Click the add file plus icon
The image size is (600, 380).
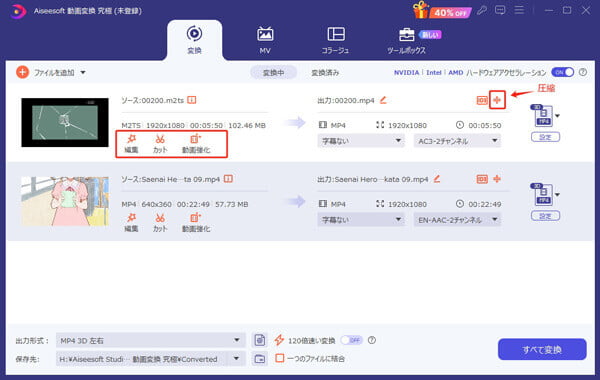(x=23, y=72)
